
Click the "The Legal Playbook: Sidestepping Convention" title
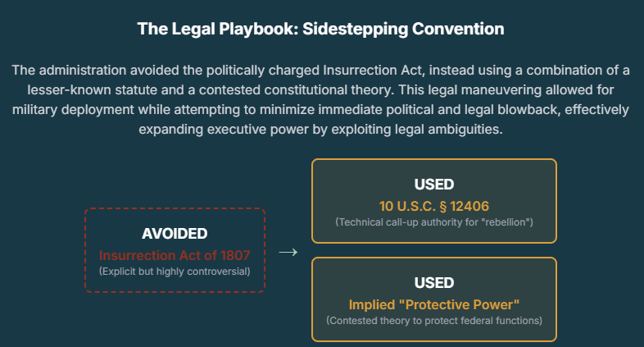coord(321,30)
